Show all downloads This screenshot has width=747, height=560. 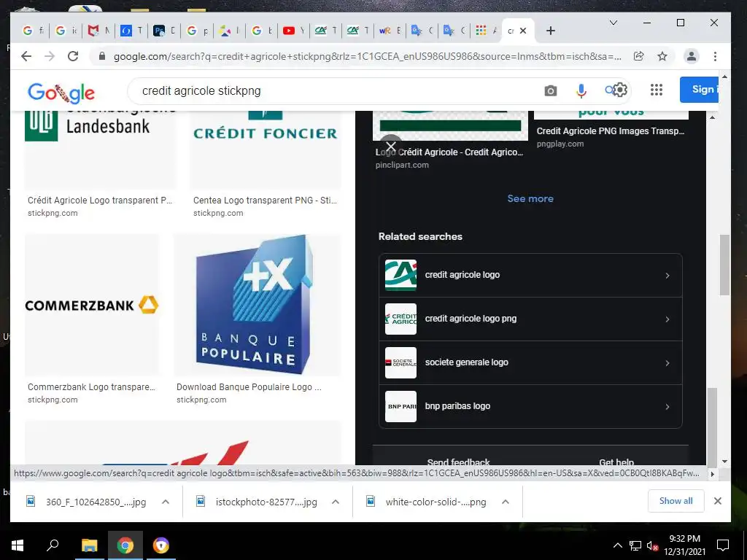click(x=676, y=500)
